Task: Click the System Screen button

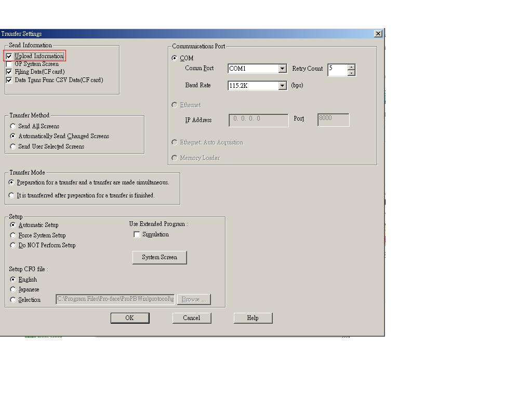Action: pos(159,258)
